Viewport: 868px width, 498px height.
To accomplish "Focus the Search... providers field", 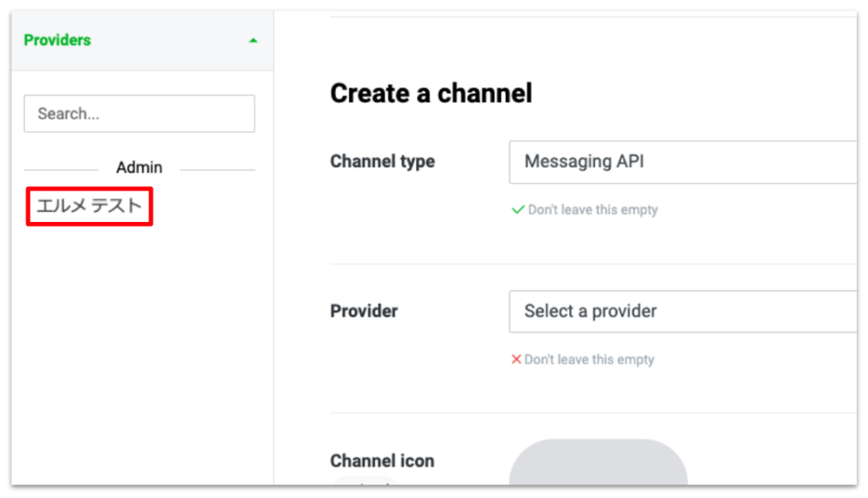I will [140, 113].
